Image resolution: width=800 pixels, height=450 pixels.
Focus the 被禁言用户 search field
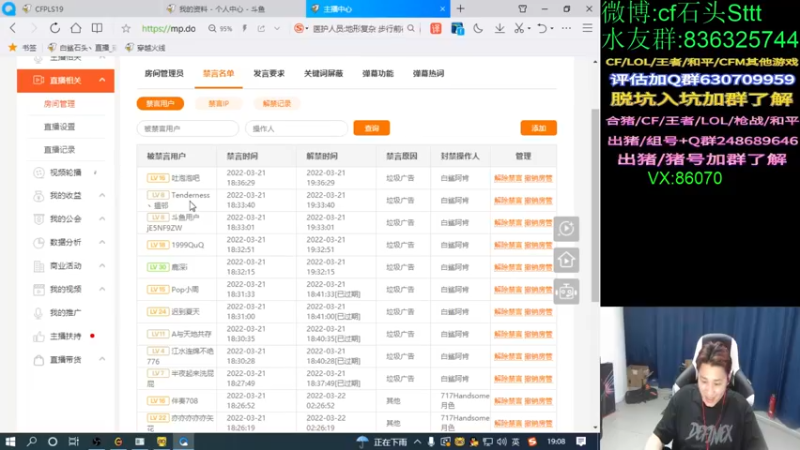pyautogui.click(x=188, y=128)
